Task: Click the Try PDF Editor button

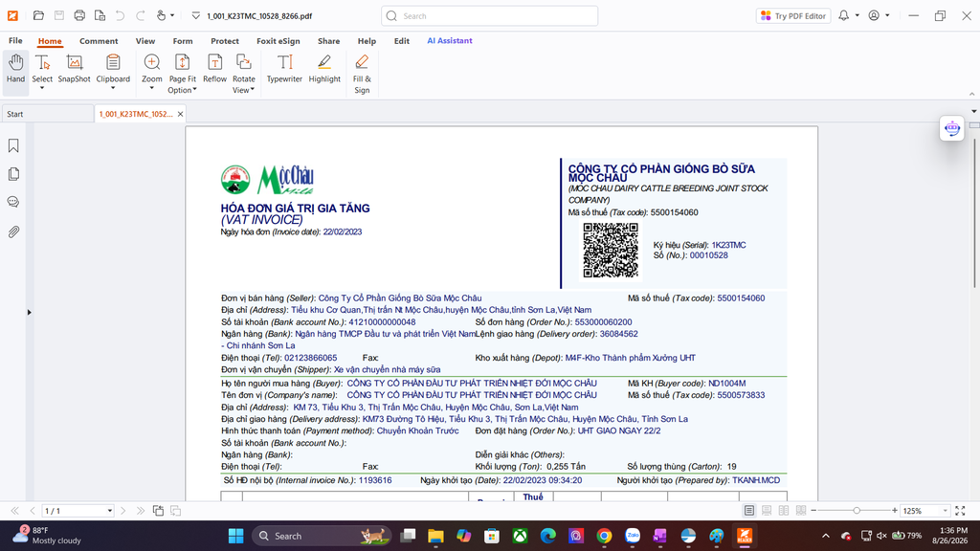Action: click(x=793, y=15)
